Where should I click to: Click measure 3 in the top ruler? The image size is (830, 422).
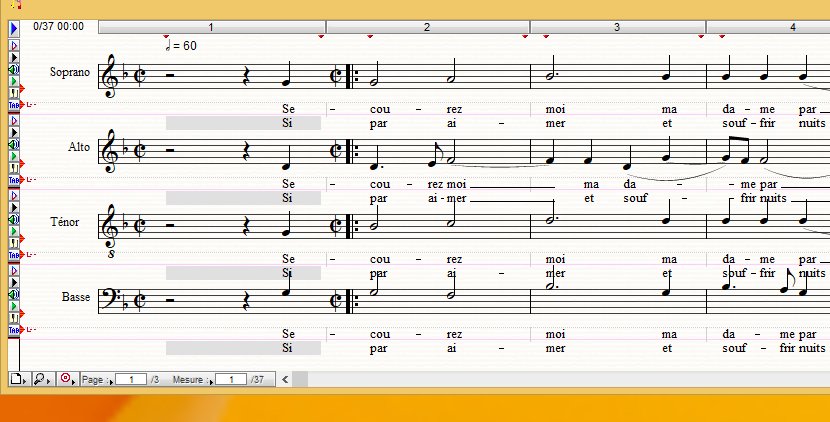[x=617, y=27]
